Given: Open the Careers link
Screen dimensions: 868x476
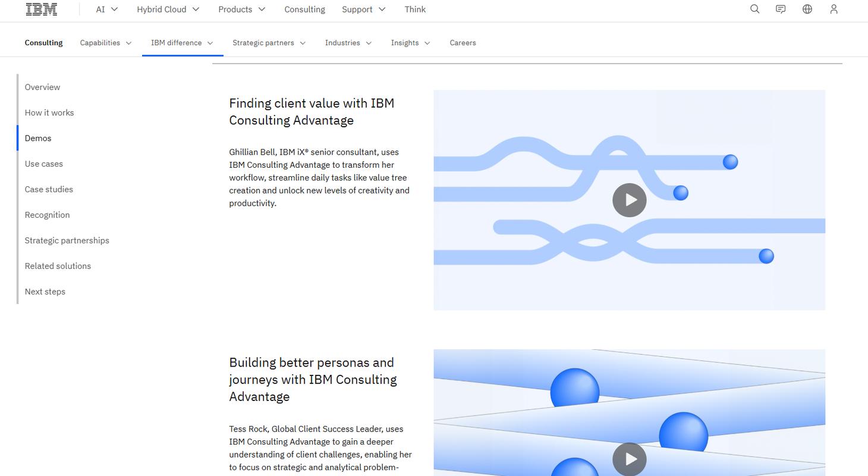Looking at the screenshot, I should 463,43.
